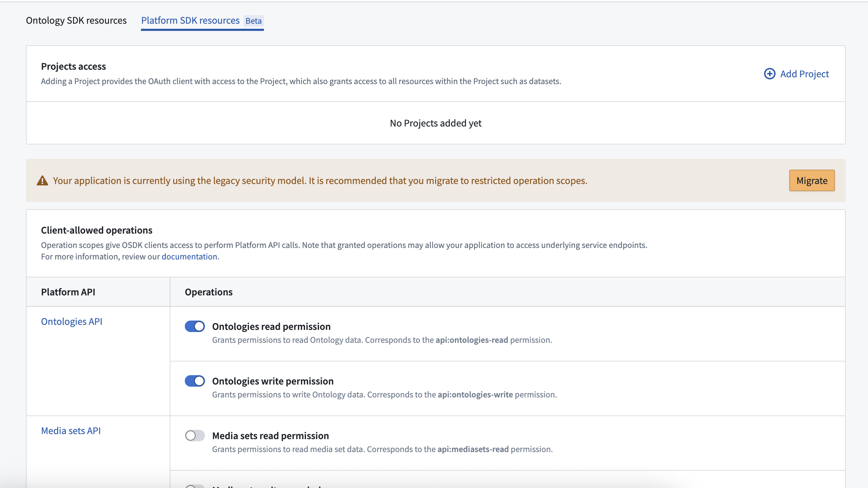Disable the Ontologies write permission toggle

click(x=195, y=381)
